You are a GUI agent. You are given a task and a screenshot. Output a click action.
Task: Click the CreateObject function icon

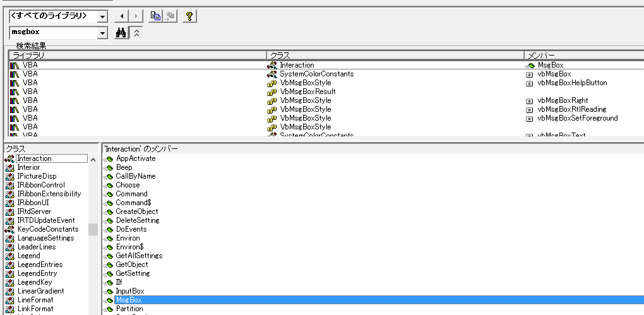click(x=109, y=211)
